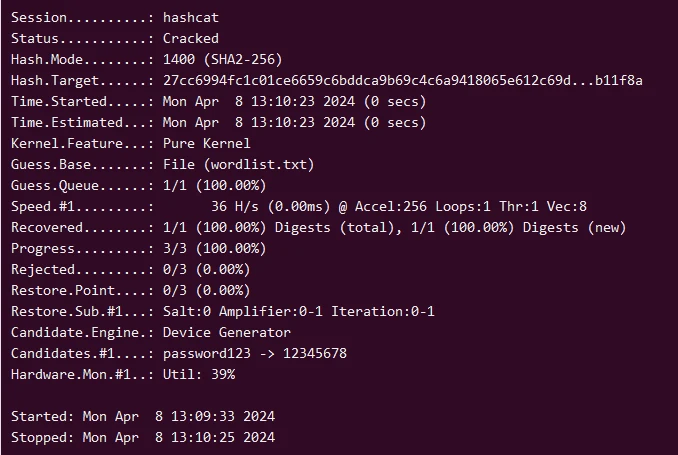678x455 pixels.
Task: Click the 'Util: 39%' hardware monitor value
Action: 199,374
